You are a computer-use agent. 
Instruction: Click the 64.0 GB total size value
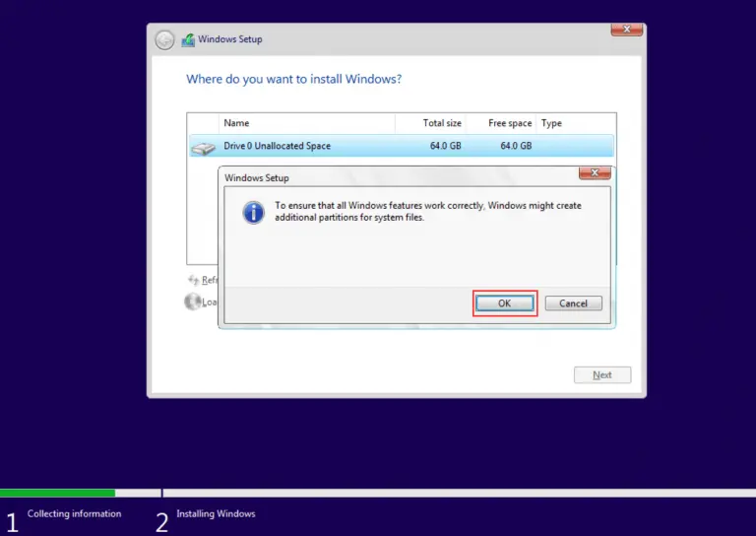446,146
